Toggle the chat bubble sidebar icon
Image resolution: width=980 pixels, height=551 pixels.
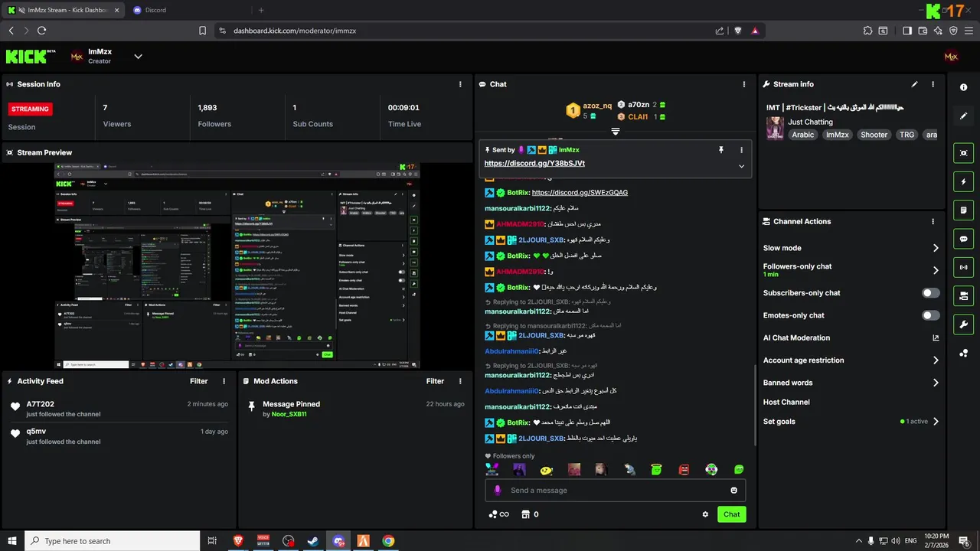click(x=963, y=239)
